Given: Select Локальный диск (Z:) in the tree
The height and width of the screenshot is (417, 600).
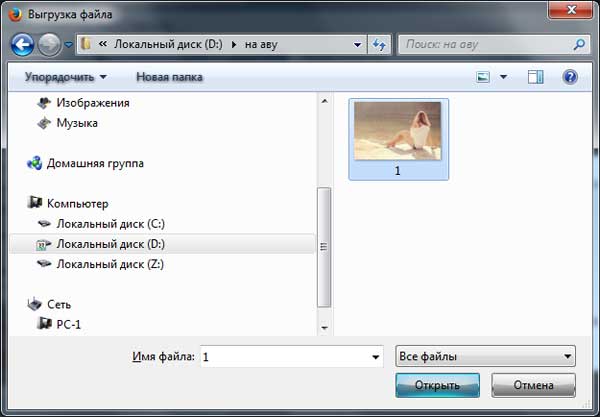Looking at the screenshot, I should tap(109, 264).
